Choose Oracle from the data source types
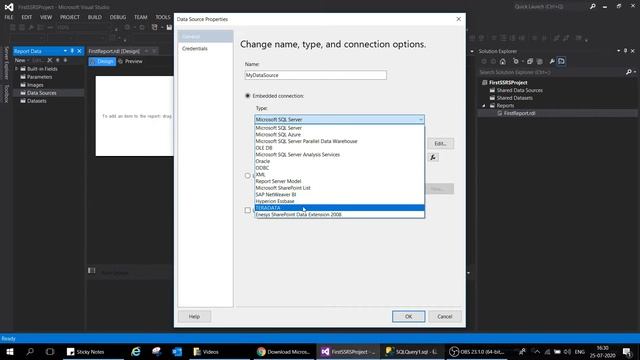Screen dimensions: 640x360 point(339,161)
